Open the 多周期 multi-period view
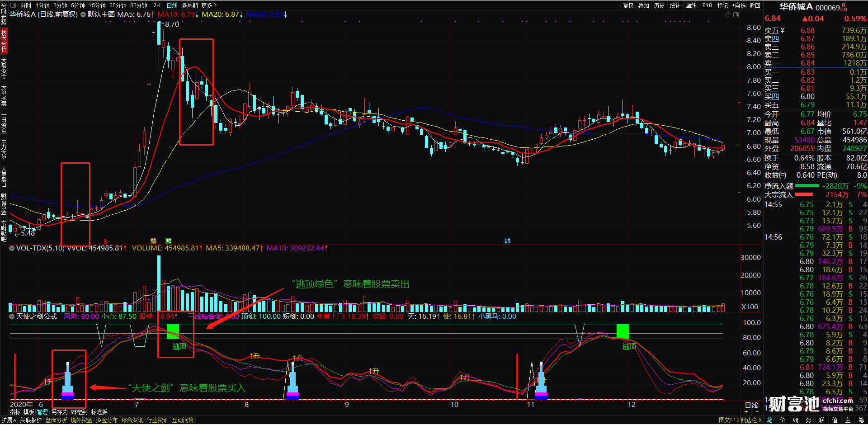 click(x=189, y=5)
